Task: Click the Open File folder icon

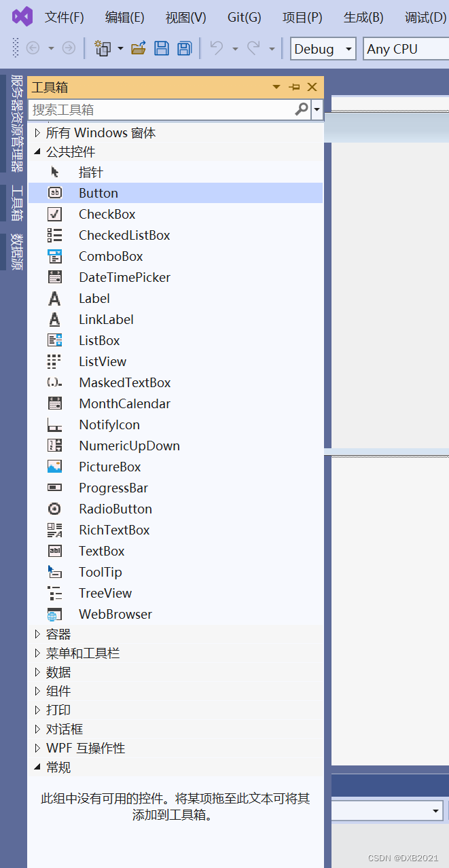Action: 139,48
